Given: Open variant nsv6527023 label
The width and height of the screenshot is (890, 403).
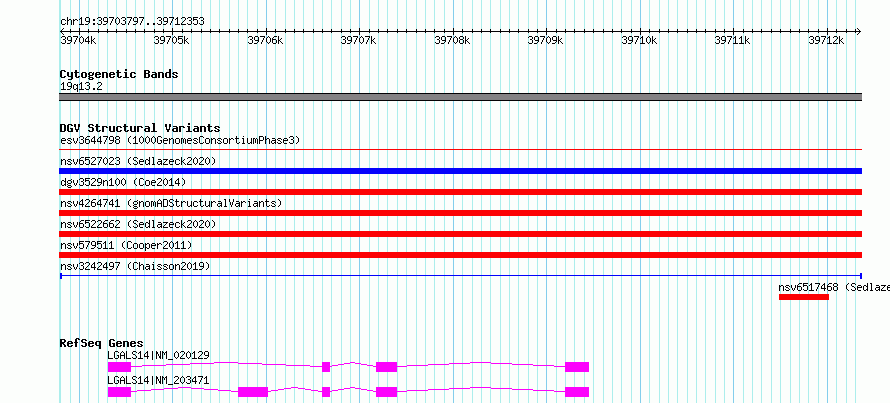Looking at the screenshot, I should (138, 161).
